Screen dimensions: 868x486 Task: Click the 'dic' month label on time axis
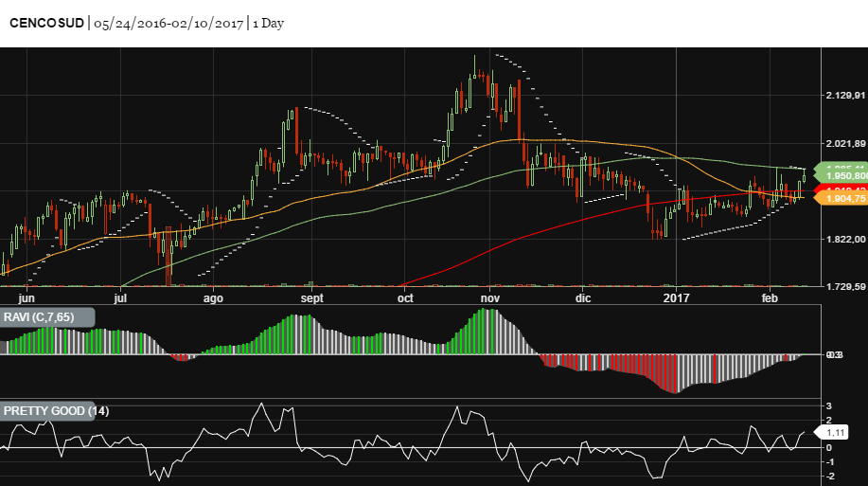[x=583, y=298]
